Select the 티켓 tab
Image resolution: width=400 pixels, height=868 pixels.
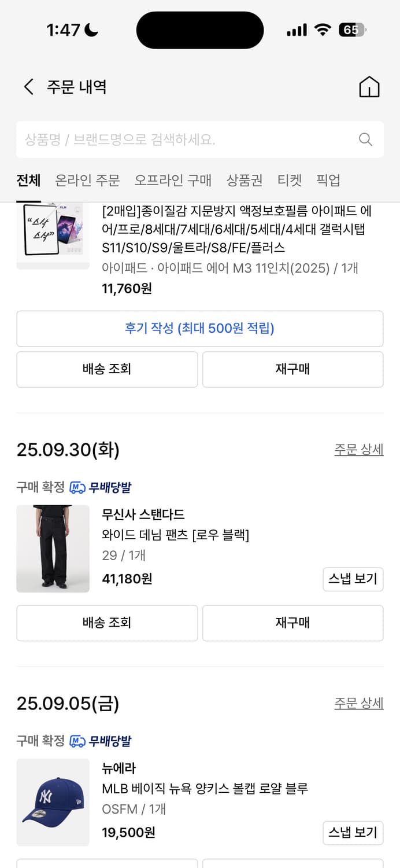[290, 181]
